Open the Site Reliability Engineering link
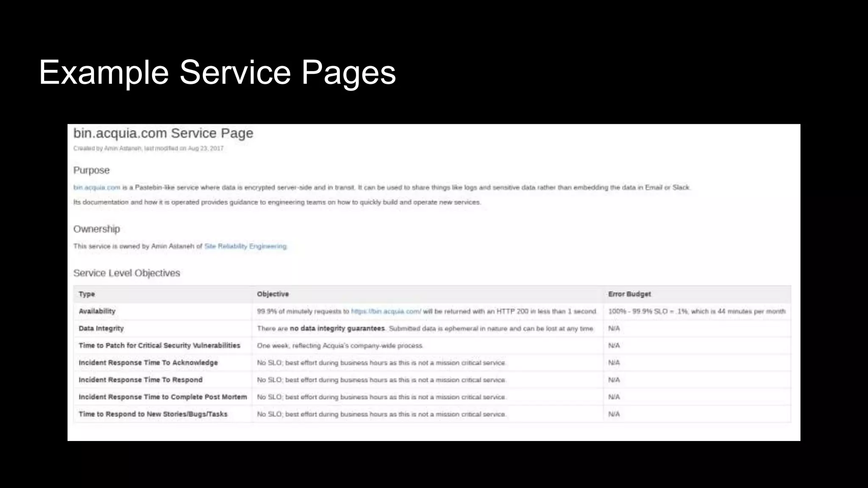 [245, 246]
